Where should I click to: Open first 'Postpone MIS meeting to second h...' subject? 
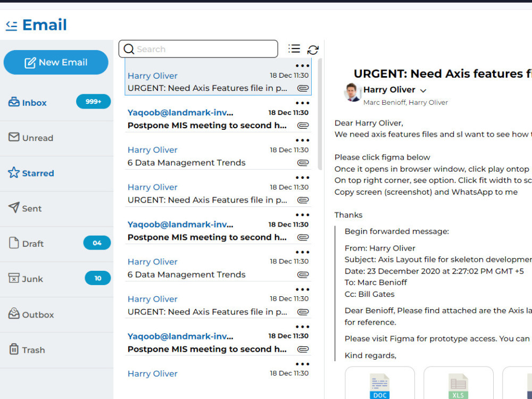pyautogui.click(x=207, y=126)
